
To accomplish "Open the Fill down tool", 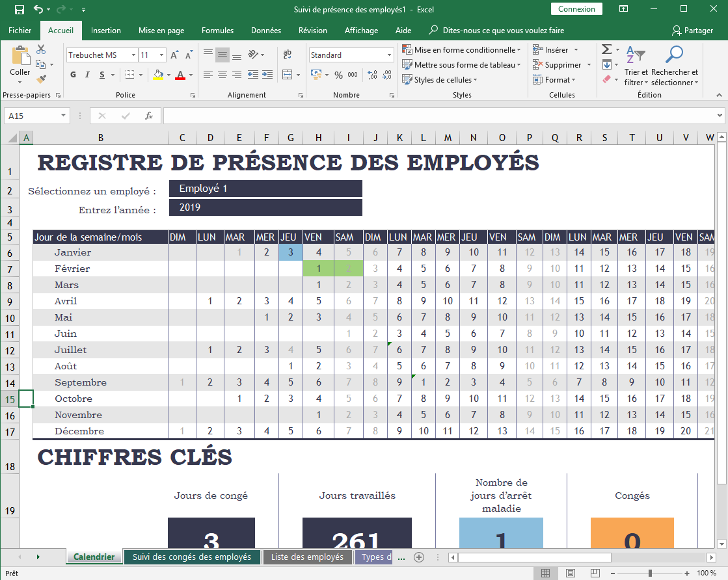I will pos(606,64).
